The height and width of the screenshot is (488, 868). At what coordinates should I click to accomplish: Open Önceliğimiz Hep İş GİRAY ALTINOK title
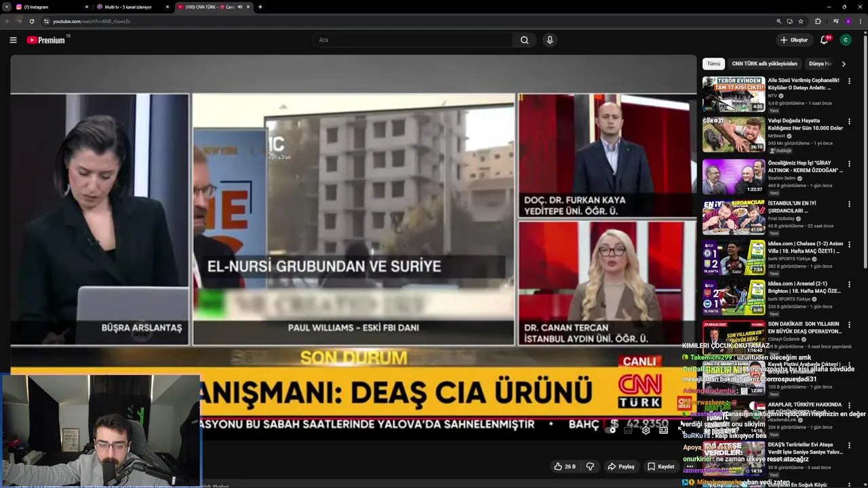point(804,167)
